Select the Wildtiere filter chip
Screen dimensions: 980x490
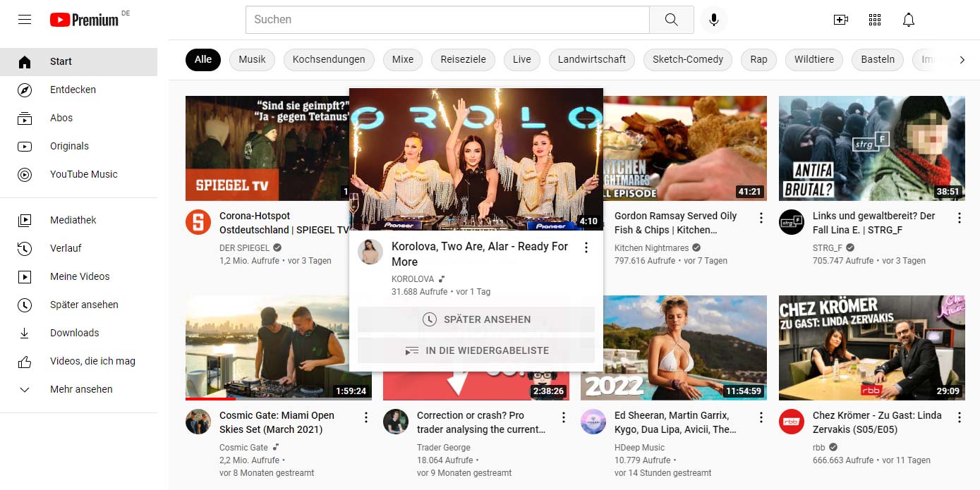coord(814,59)
